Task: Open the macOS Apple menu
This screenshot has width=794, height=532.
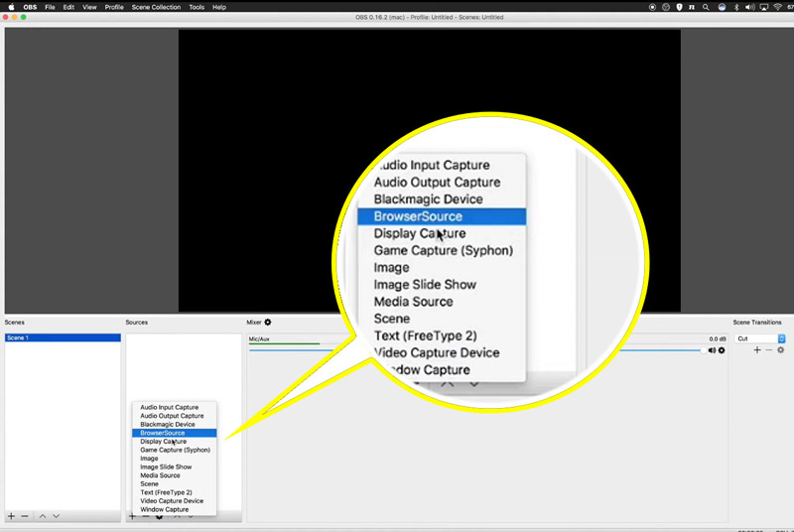Action: (12, 7)
